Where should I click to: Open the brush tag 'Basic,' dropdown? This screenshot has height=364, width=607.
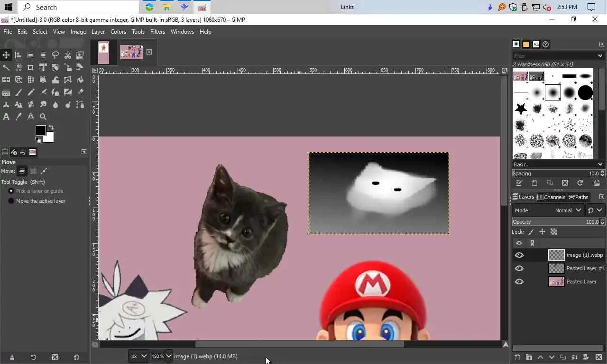pyautogui.click(x=558, y=164)
